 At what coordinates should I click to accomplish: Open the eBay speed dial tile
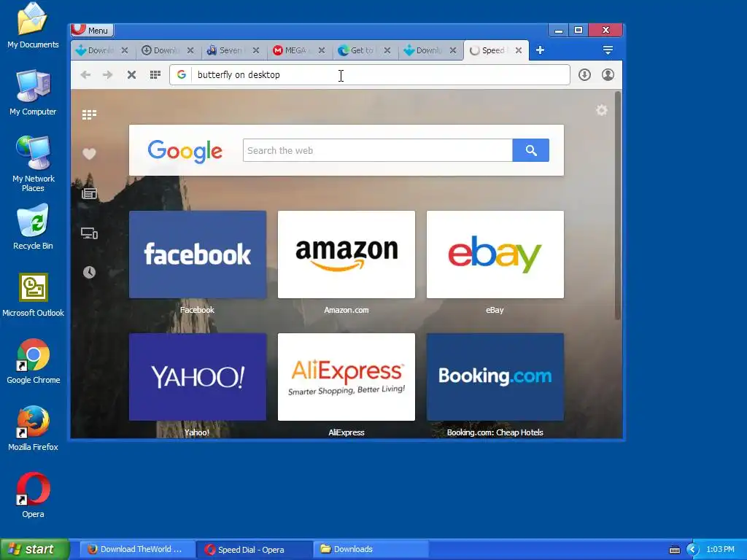tap(495, 254)
